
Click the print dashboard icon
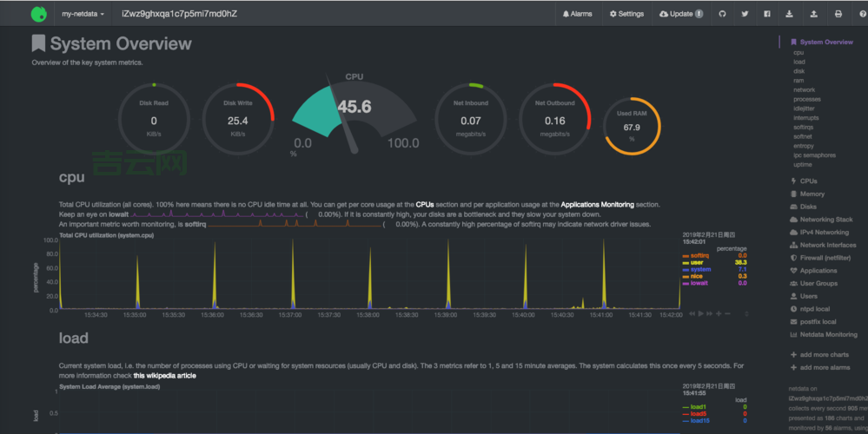coord(838,14)
